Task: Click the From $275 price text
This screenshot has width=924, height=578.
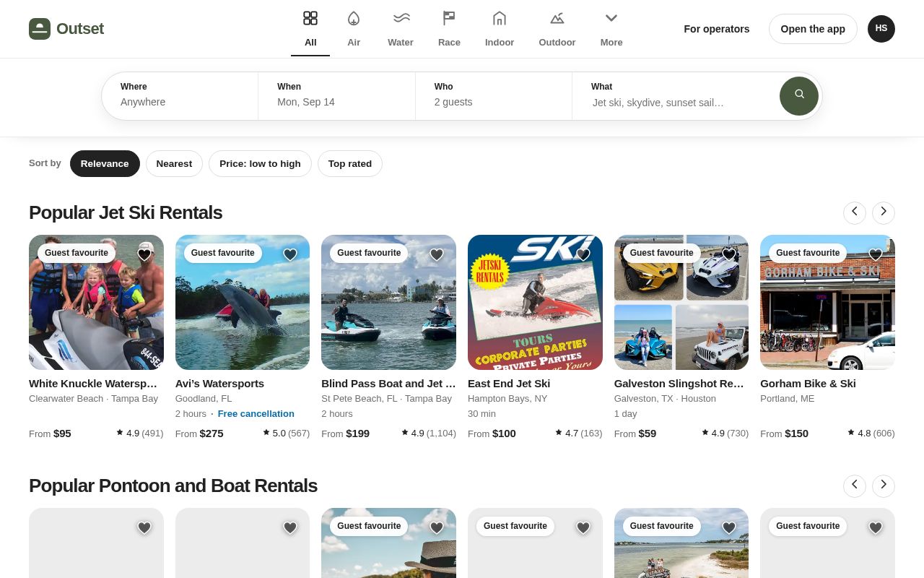Action: pyautogui.click(x=199, y=433)
